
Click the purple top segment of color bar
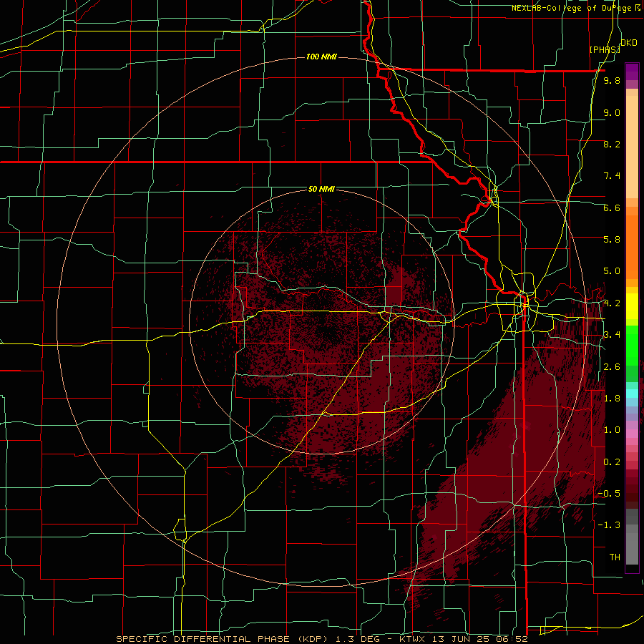tap(632, 72)
